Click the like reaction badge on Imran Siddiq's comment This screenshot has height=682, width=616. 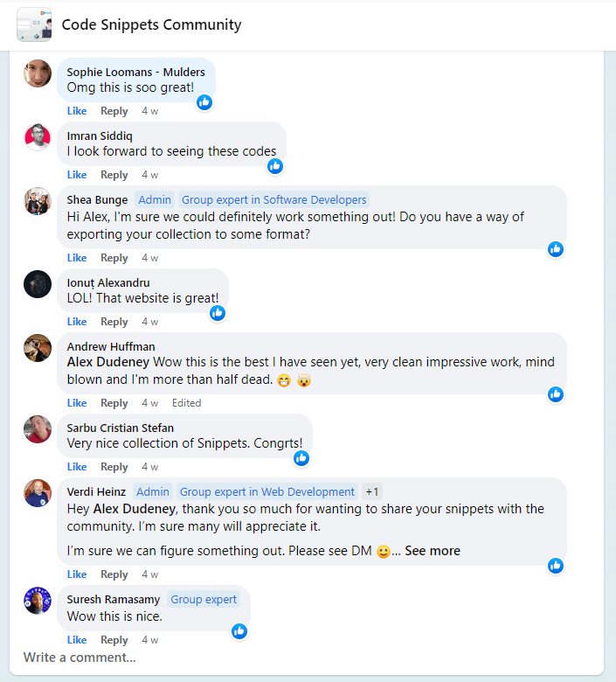275,166
